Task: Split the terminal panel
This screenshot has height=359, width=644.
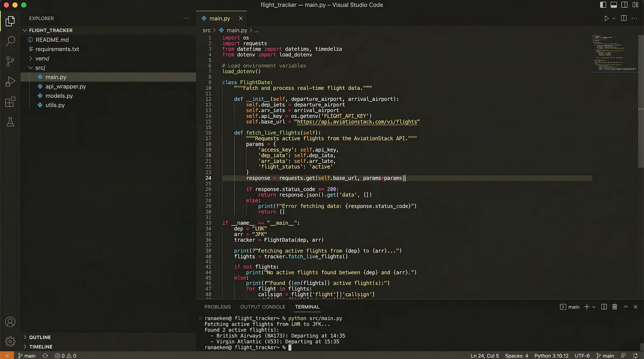Action: (604, 307)
